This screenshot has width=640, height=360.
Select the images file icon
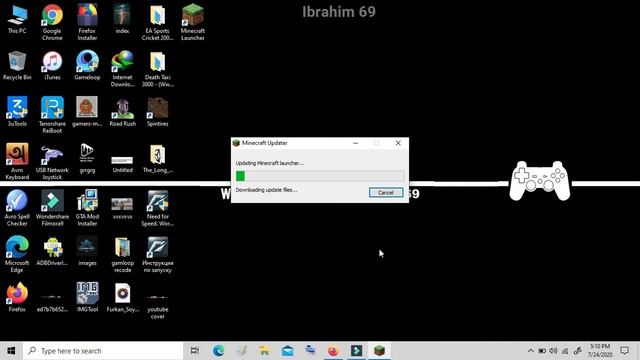[x=87, y=251]
